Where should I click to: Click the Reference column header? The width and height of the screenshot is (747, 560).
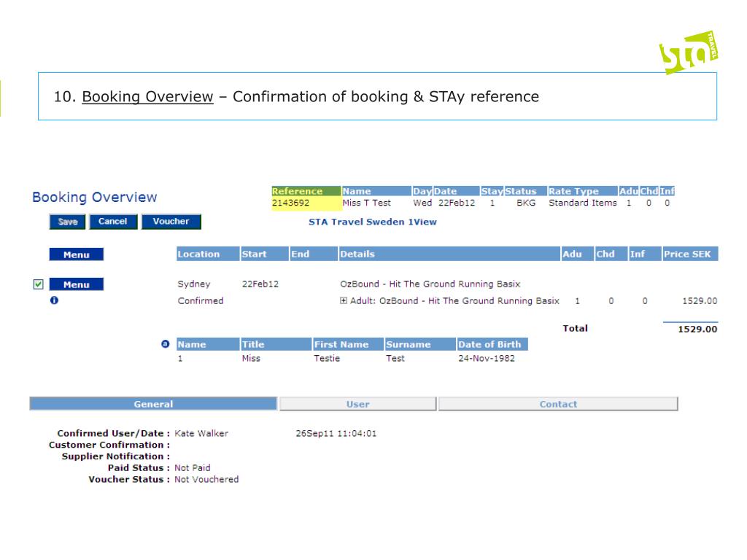pos(306,191)
